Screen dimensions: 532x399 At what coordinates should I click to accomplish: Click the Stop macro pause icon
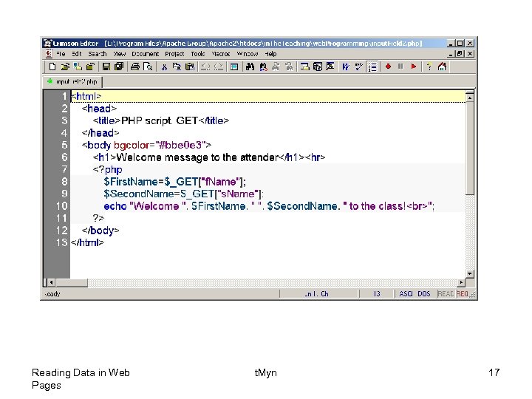400,66
